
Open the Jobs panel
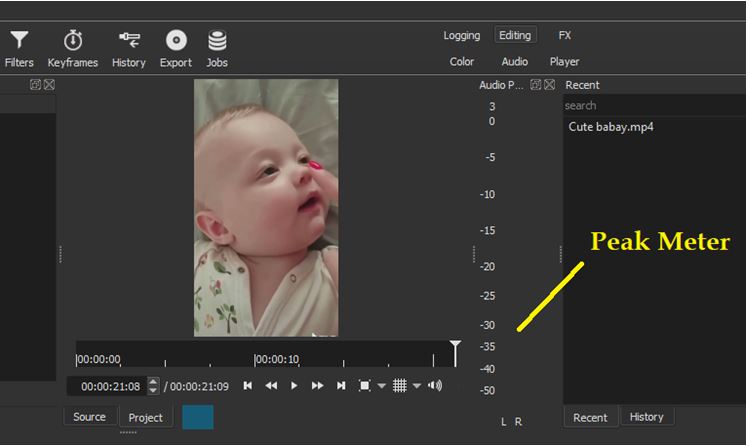(x=217, y=49)
